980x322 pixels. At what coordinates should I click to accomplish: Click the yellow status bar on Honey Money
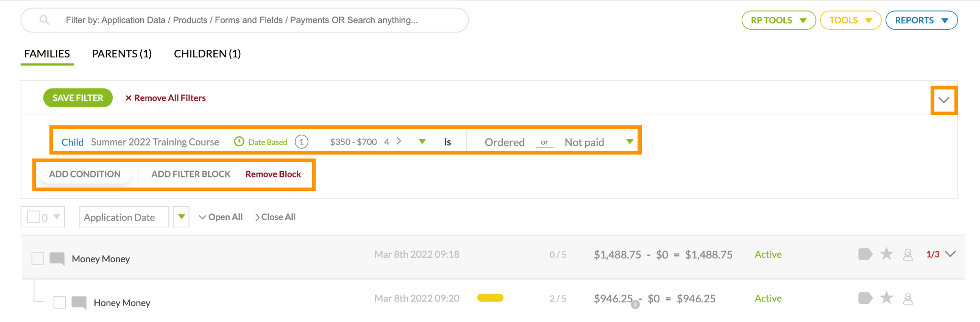click(490, 298)
